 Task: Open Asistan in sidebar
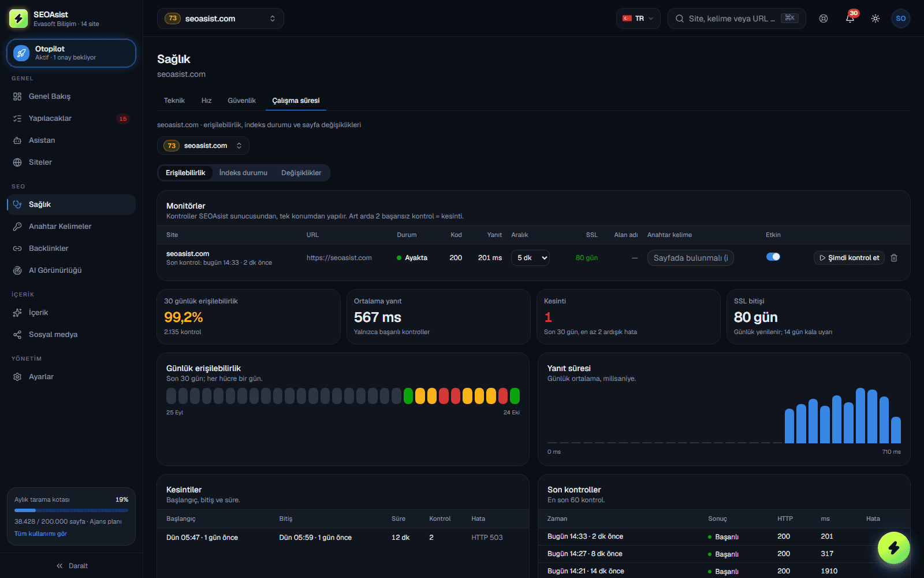pyautogui.click(x=71, y=140)
